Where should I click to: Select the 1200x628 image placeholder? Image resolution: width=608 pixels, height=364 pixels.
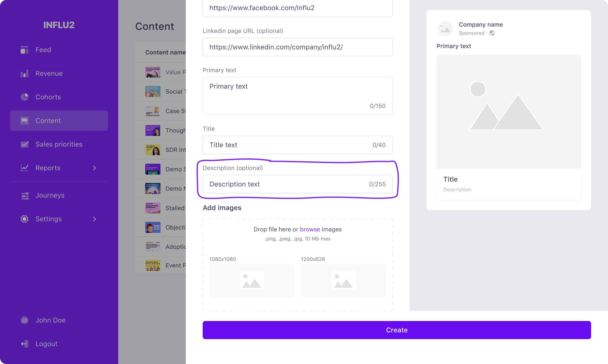coord(343,280)
